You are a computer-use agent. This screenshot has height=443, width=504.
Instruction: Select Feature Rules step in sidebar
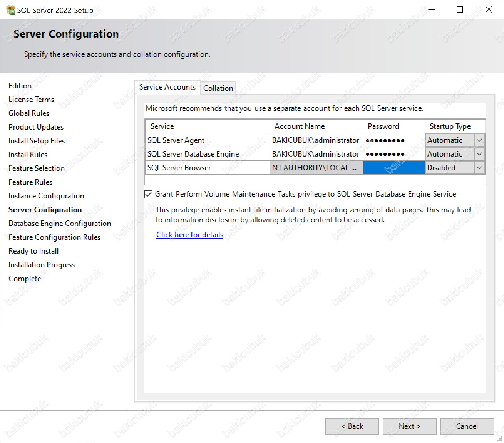tap(30, 182)
